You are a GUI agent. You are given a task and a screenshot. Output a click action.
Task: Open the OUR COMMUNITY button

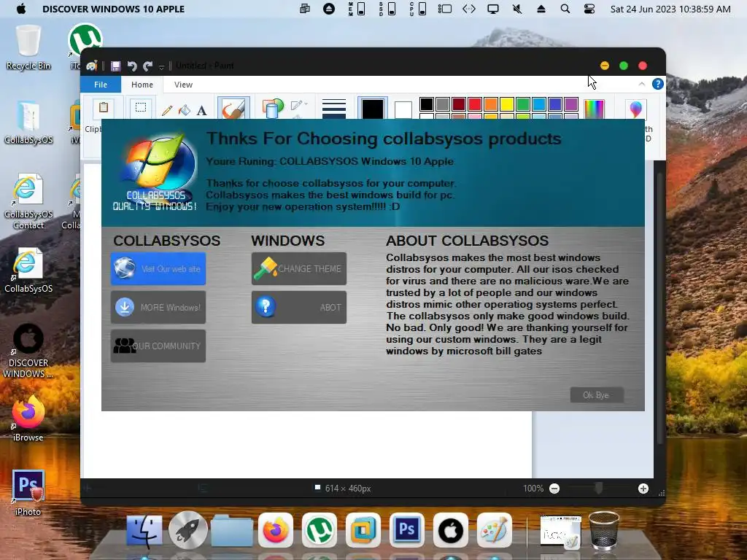[x=158, y=346]
